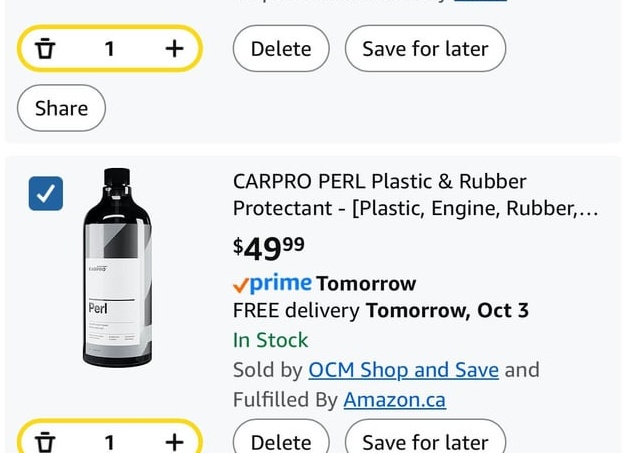Open the CARPRO PERL Plastic & Rubber Protectant title
626x453 pixels.
[x=415, y=195]
